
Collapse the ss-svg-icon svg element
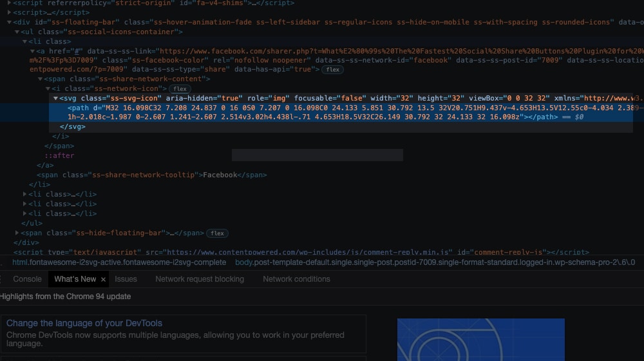pos(55,98)
